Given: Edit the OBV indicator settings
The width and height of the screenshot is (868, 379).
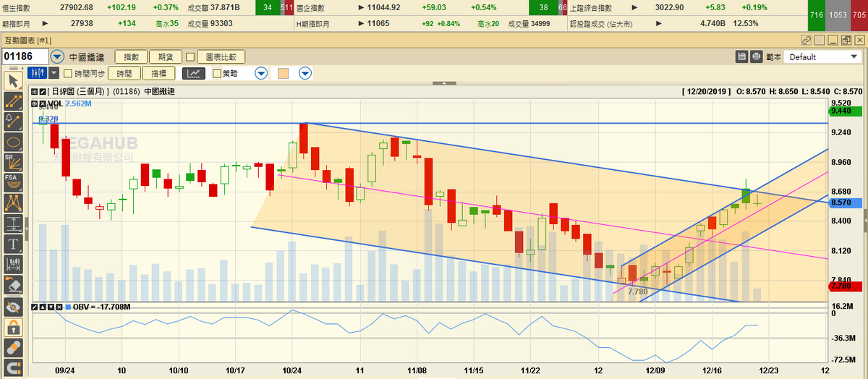Looking at the screenshot, I should (x=34, y=307).
